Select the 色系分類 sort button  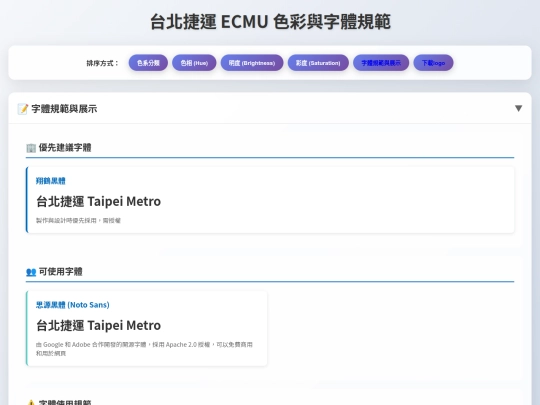point(148,63)
